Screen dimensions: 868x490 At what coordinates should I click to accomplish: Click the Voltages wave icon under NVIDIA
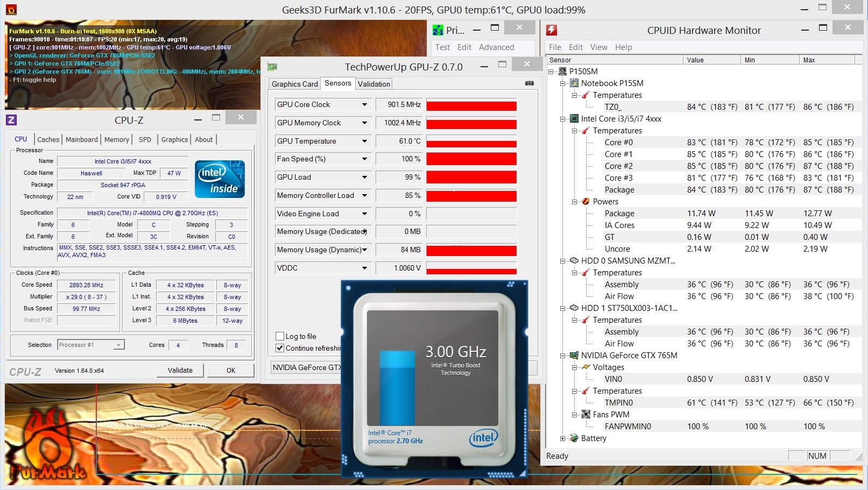pyautogui.click(x=586, y=367)
